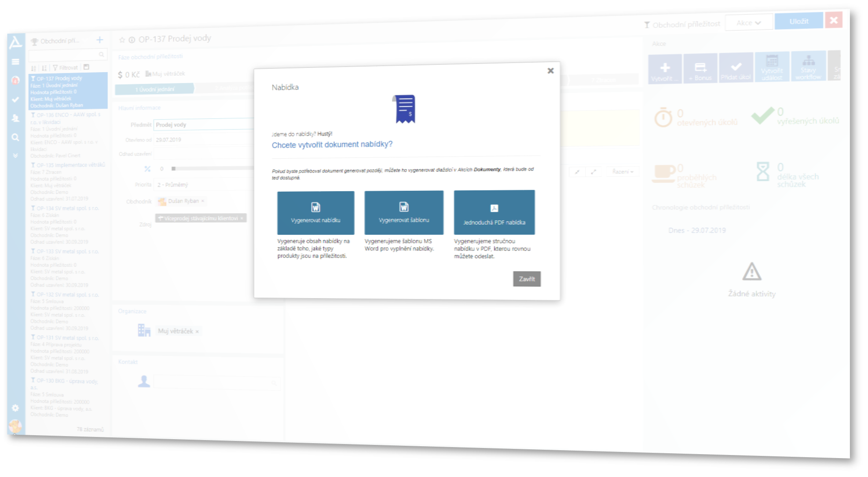Select OP-132 SV metal list item

tap(68, 311)
